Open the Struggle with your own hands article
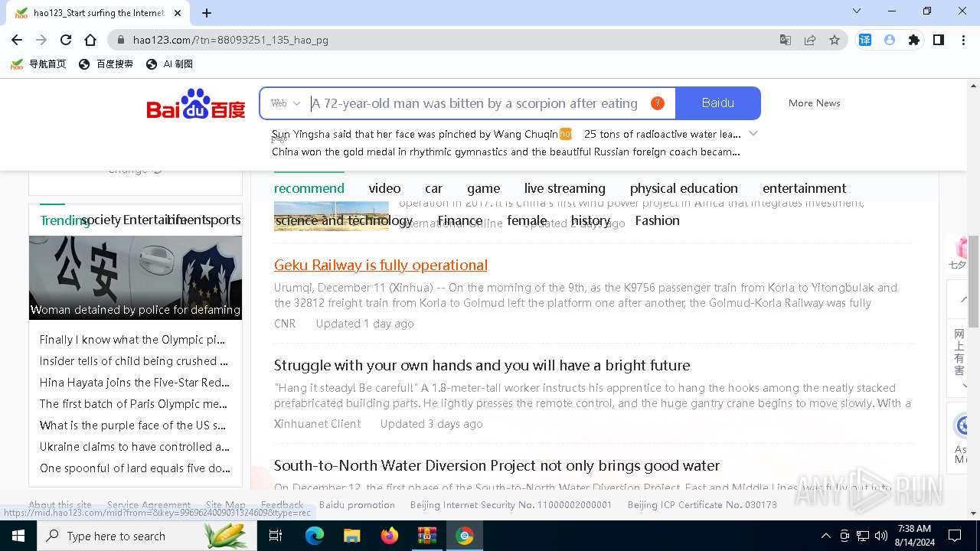Viewport: 980px width, 551px height. coord(482,365)
